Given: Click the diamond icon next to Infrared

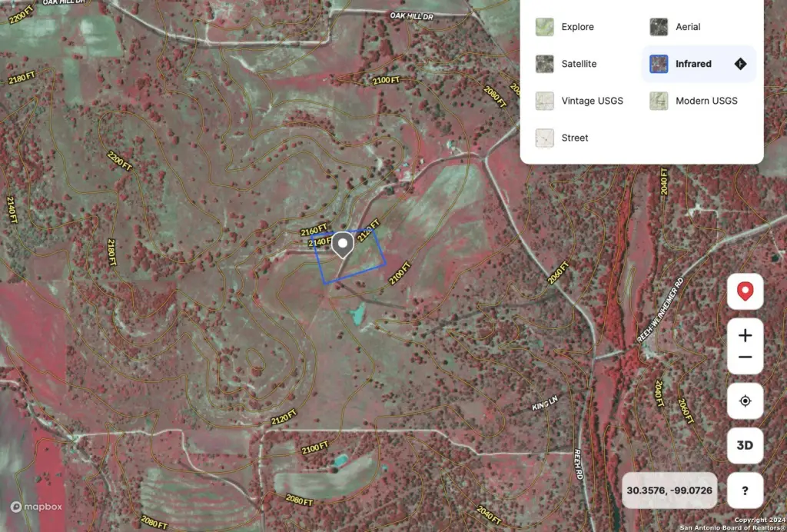Looking at the screenshot, I should pyautogui.click(x=740, y=64).
